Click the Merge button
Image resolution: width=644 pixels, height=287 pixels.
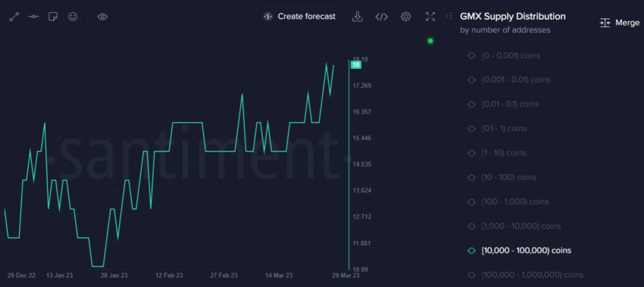(619, 23)
